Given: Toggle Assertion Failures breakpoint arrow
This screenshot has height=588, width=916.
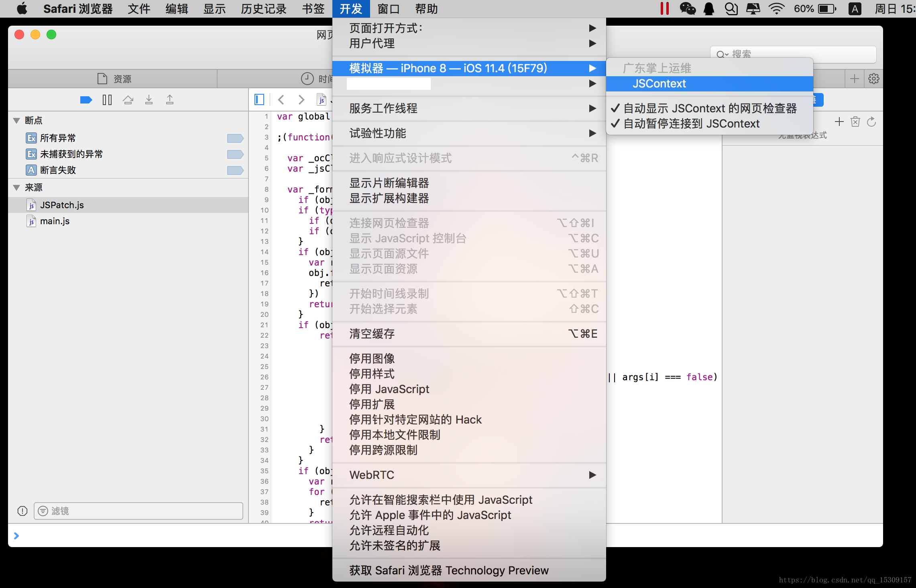Looking at the screenshot, I should click(x=235, y=170).
